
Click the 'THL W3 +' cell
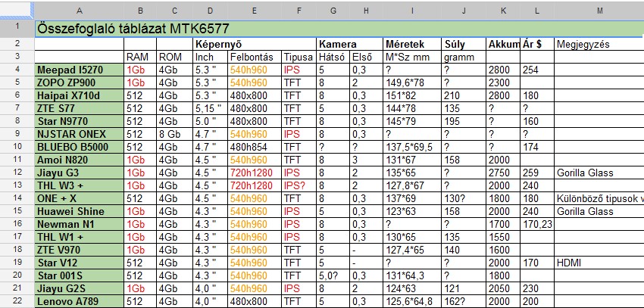click(80, 185)
